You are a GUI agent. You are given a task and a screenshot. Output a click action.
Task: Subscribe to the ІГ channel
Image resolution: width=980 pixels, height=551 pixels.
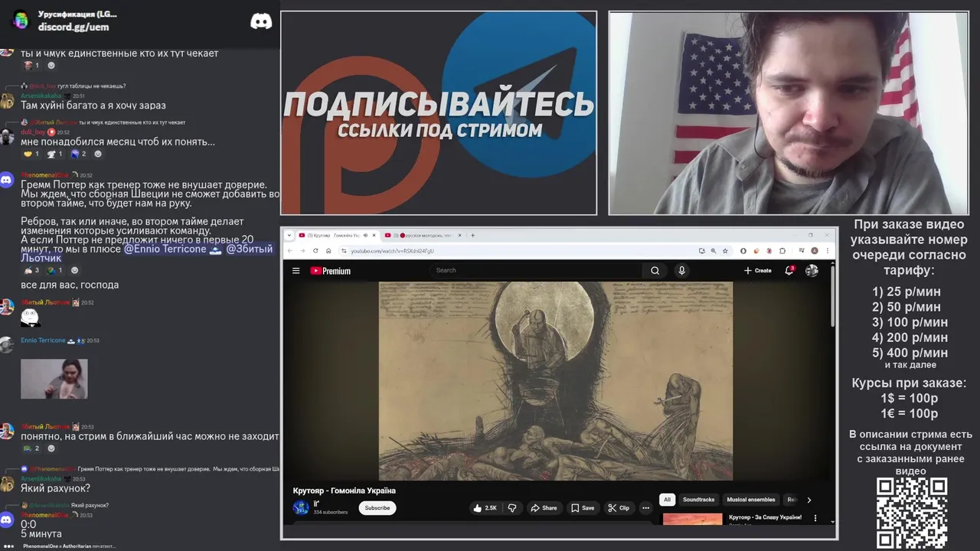pos(377,507)
